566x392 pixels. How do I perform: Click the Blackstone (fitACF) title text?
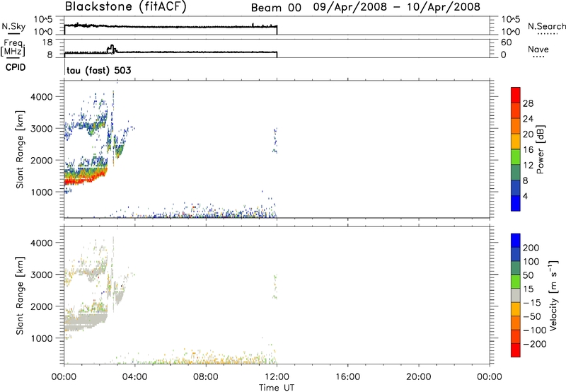[x=126, y=7]
